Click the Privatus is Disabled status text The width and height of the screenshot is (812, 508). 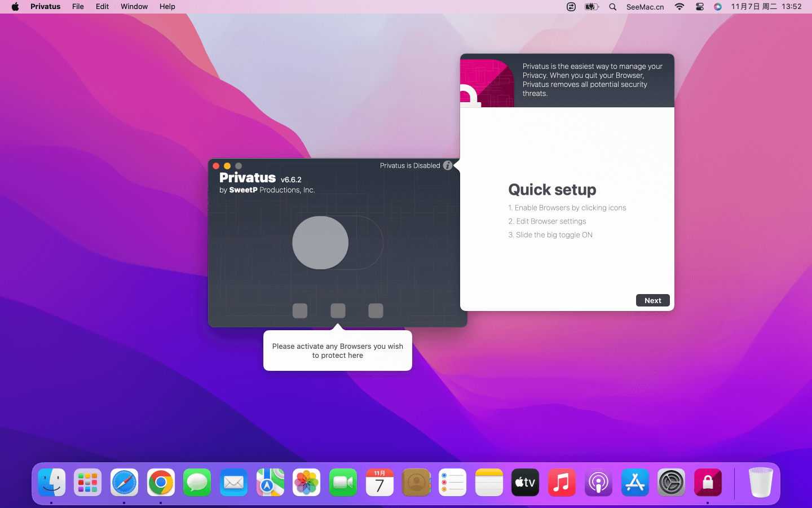click(x=410, y=165)
